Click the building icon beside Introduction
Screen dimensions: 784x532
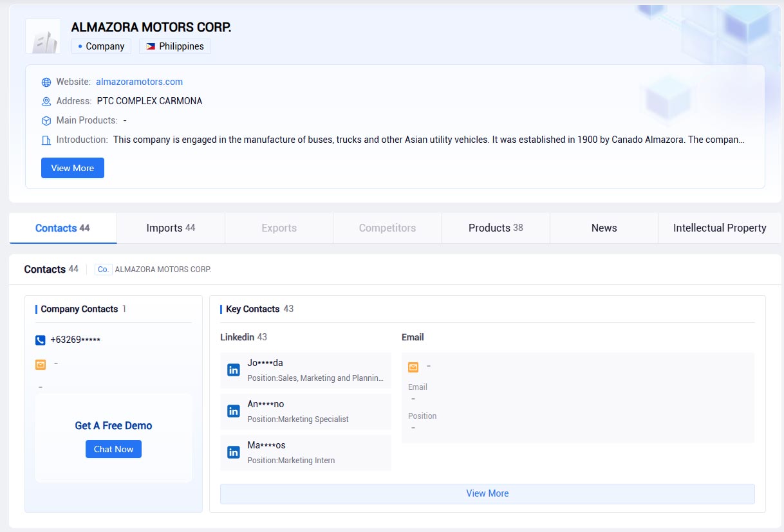[46, 140]
